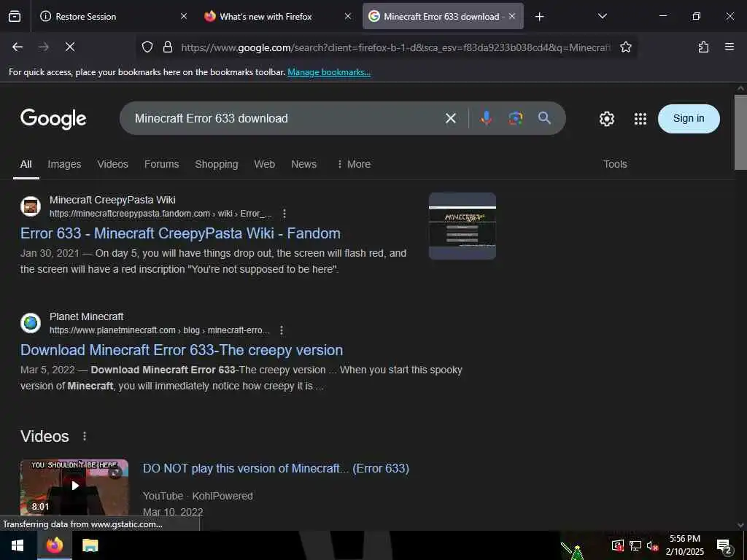This screenshot has width=747, height=560.
Task: Stop loading the page
Action: (x=70, y=47)
